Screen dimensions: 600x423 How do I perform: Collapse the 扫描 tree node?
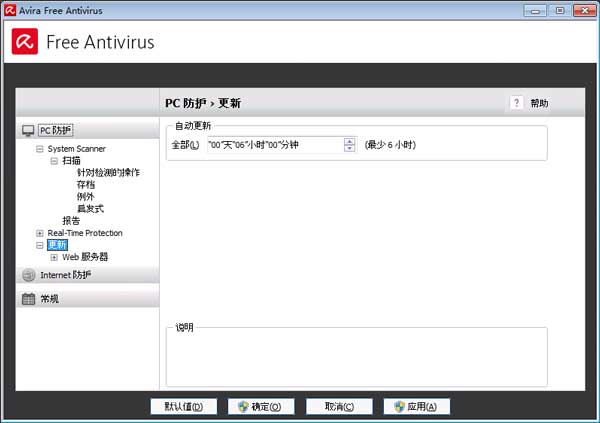[x=54, y=161]
